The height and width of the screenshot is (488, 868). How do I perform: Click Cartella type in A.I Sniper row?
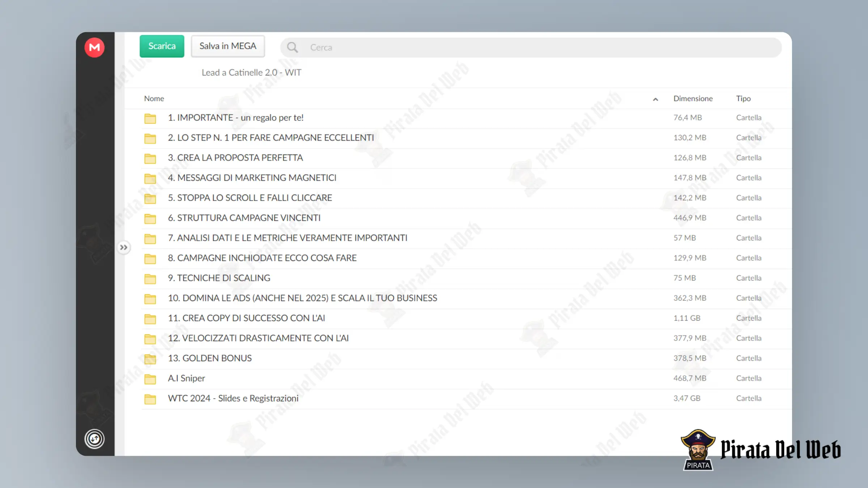[749, 378]
